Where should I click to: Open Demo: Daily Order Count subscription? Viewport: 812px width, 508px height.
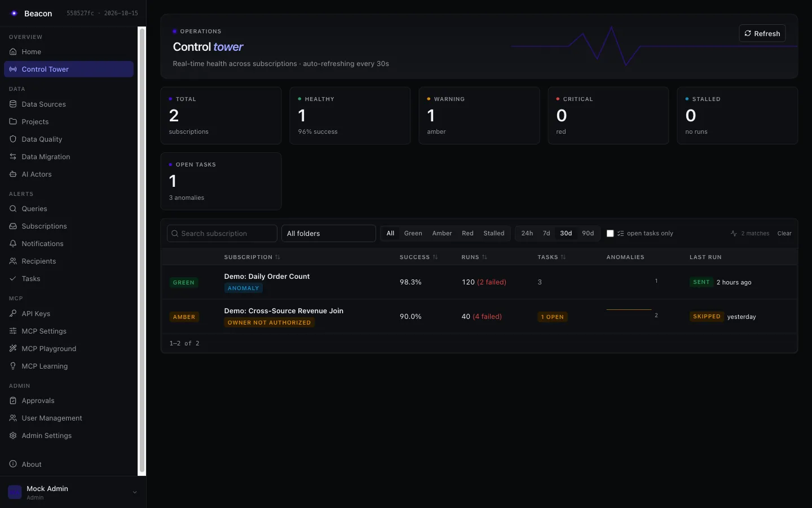[267, 277]
